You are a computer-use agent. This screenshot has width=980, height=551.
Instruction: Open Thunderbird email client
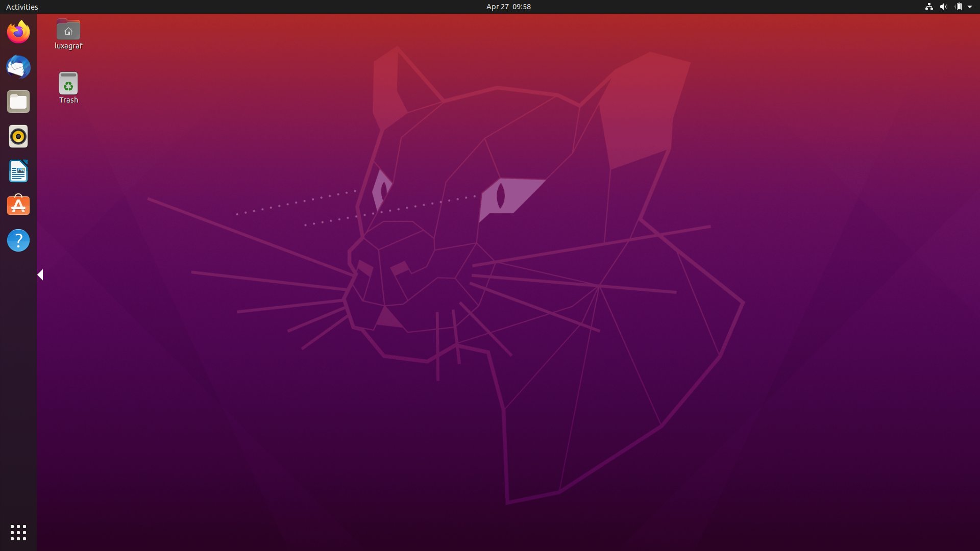click(x=18, y=67)
